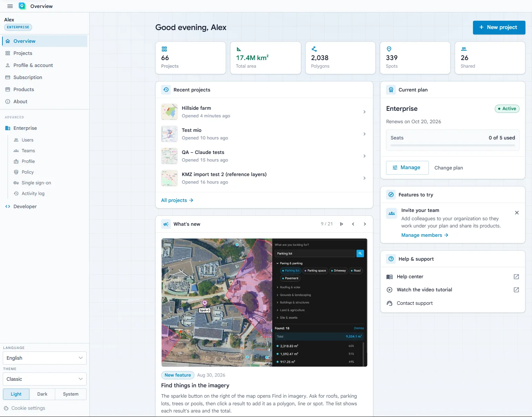532x417 pixels.
Task: Play the What's new slideshow
Action: [342, 224]
